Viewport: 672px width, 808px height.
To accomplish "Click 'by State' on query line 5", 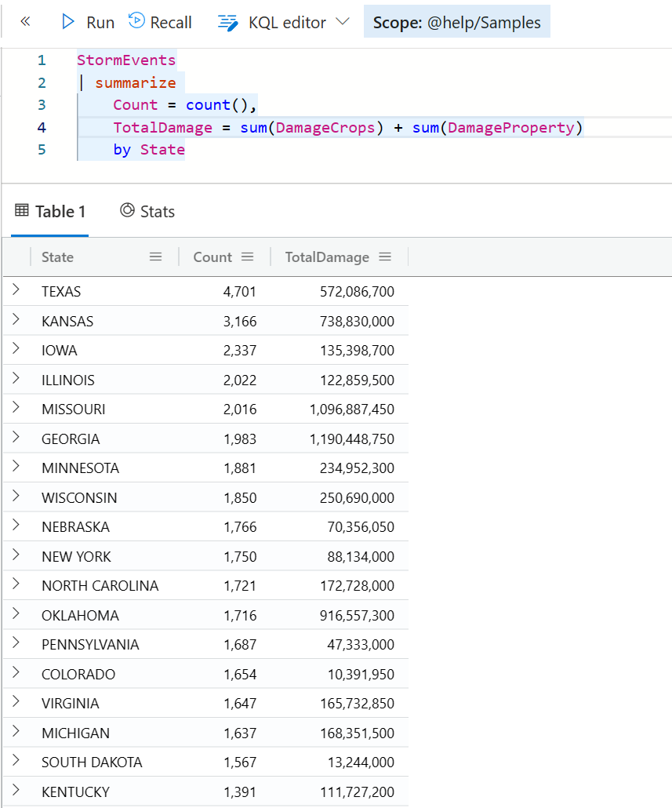I will point(149,150).
